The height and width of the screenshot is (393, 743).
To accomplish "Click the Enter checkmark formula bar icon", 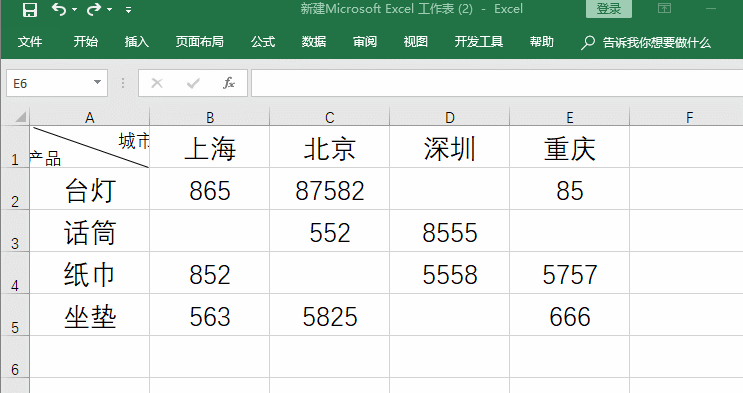I will point(193,83).
